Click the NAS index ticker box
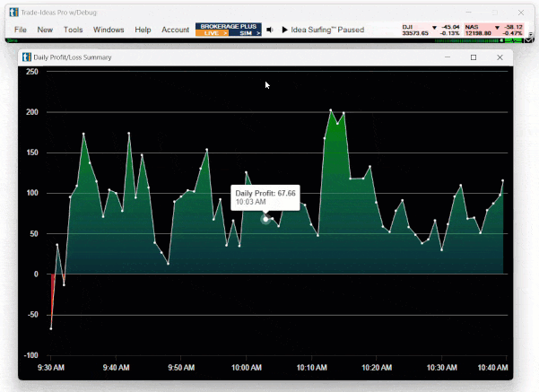The width and height of the screenshot is (539, 392). coord(493,30)
